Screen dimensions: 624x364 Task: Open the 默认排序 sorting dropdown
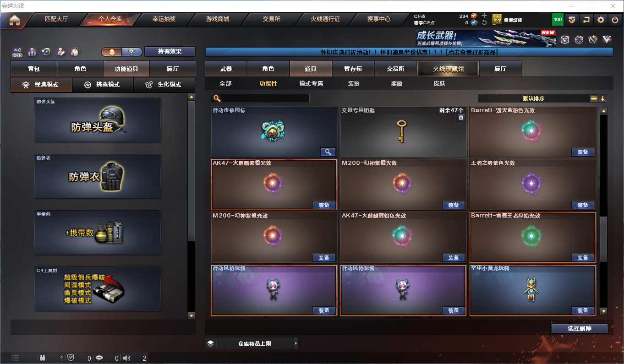[534, 98]
